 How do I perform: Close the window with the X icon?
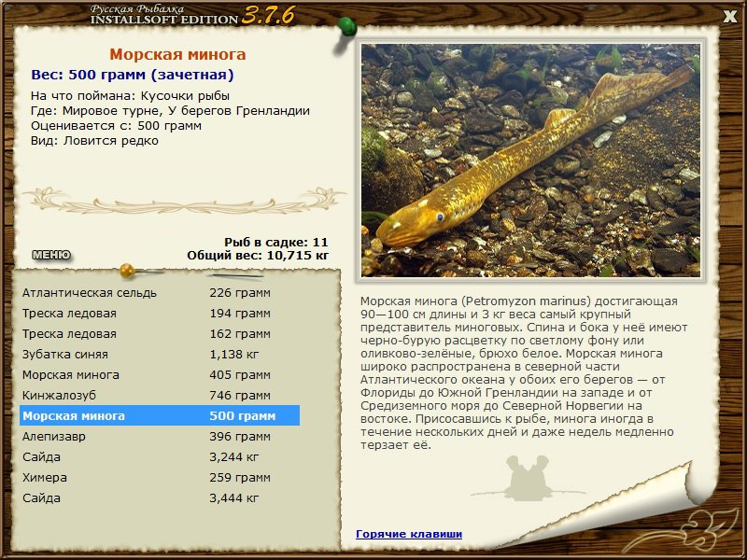tap(729, 17)
